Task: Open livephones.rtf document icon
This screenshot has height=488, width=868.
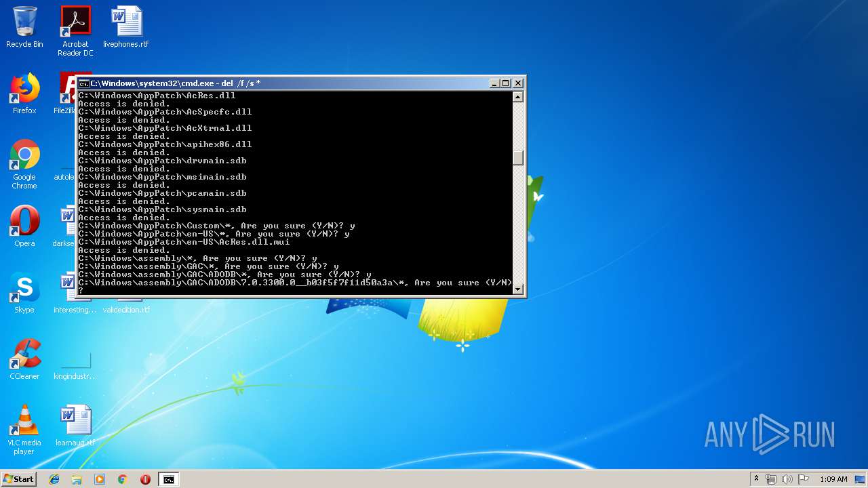Action: click(126, 27)
